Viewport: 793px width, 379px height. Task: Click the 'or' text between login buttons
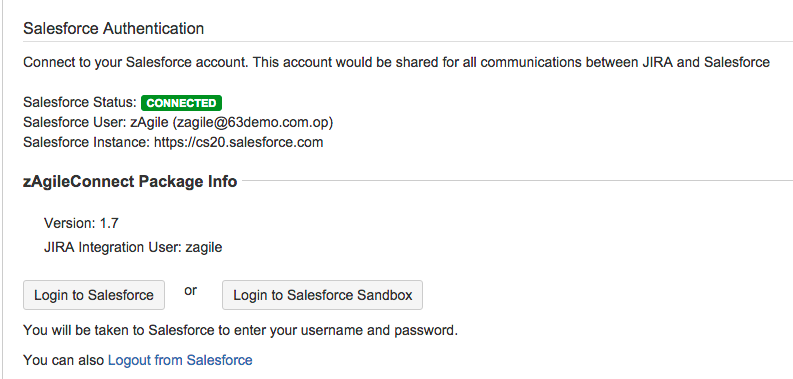pyautogui.click(x=191, y=291)
